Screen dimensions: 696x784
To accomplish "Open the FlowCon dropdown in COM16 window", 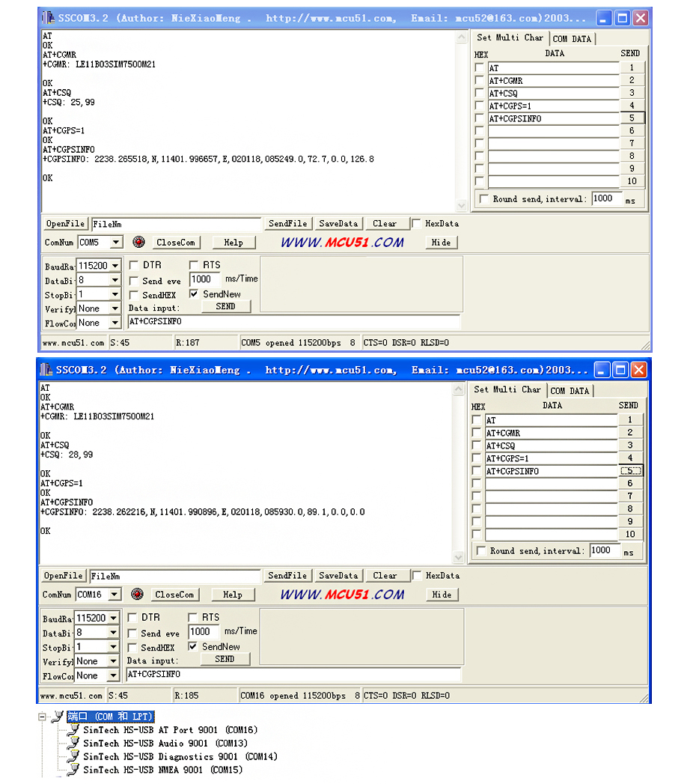I will click(114, 675).
